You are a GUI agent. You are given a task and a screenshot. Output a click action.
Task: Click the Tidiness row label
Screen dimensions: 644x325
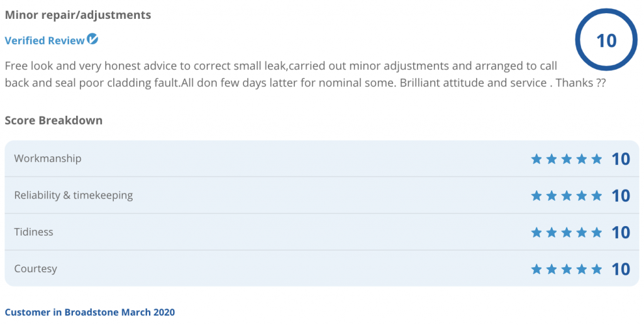tap(34, 232)
